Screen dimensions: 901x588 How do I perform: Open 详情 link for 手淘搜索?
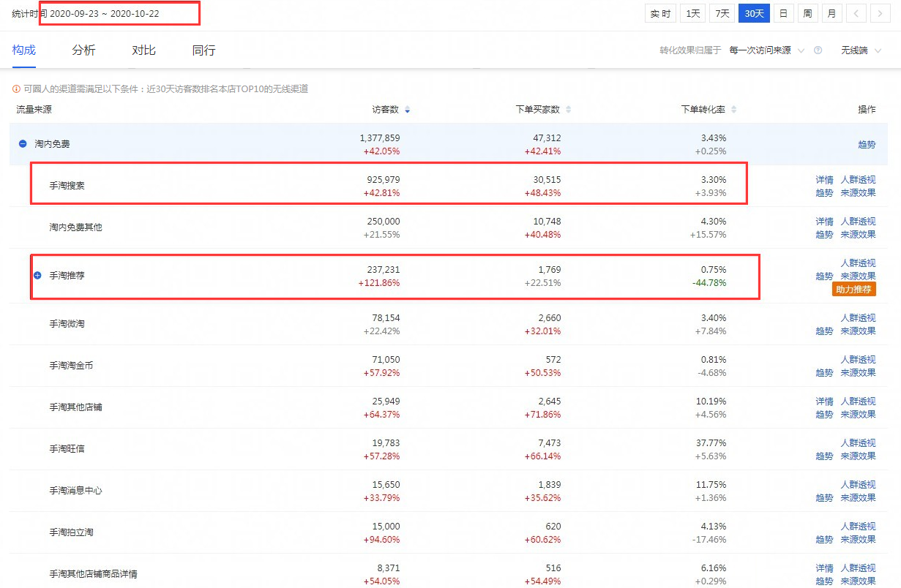pos(824,180)
